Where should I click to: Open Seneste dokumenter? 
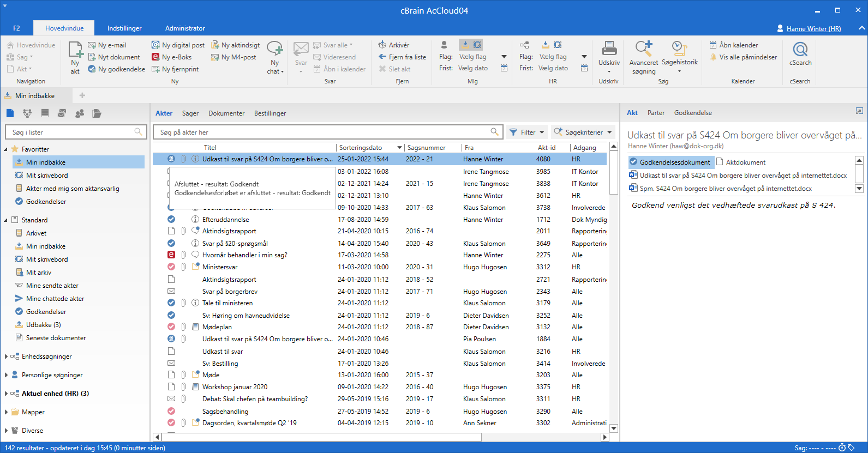56,338
